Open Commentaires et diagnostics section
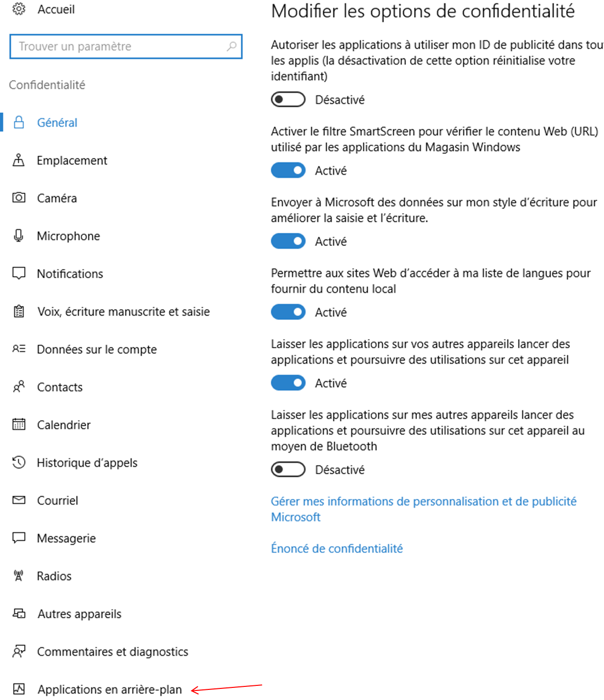 point(112,651)
